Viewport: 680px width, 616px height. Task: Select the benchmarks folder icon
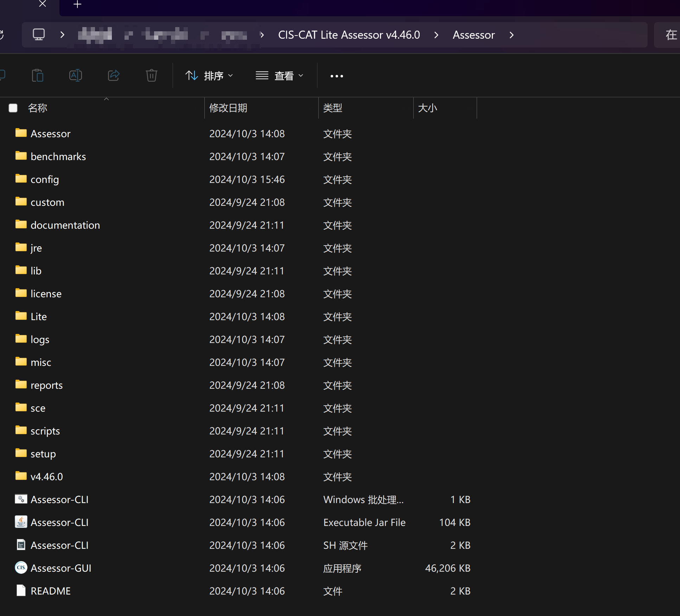point(21,155)
